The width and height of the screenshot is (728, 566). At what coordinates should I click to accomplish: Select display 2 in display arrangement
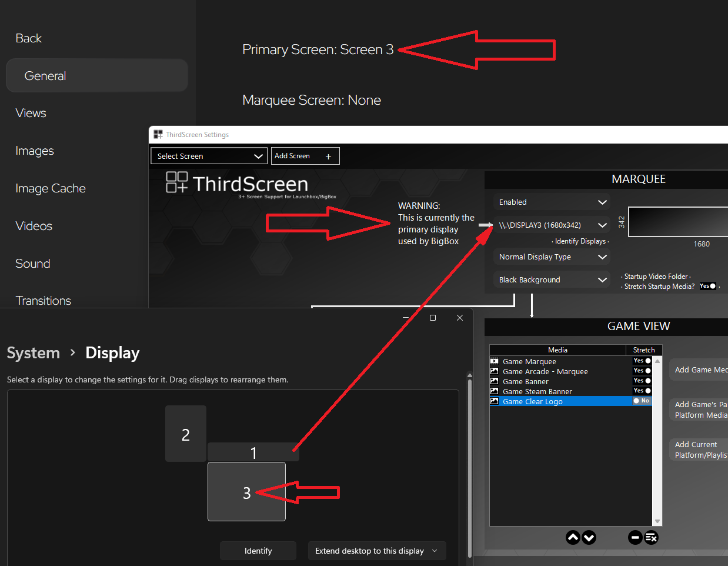click(186, 434)
